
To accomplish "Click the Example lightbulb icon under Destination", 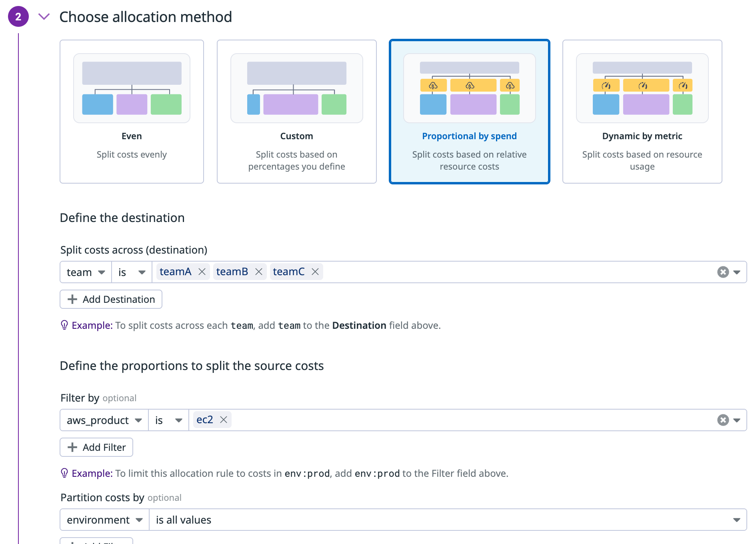I will 64,325.
